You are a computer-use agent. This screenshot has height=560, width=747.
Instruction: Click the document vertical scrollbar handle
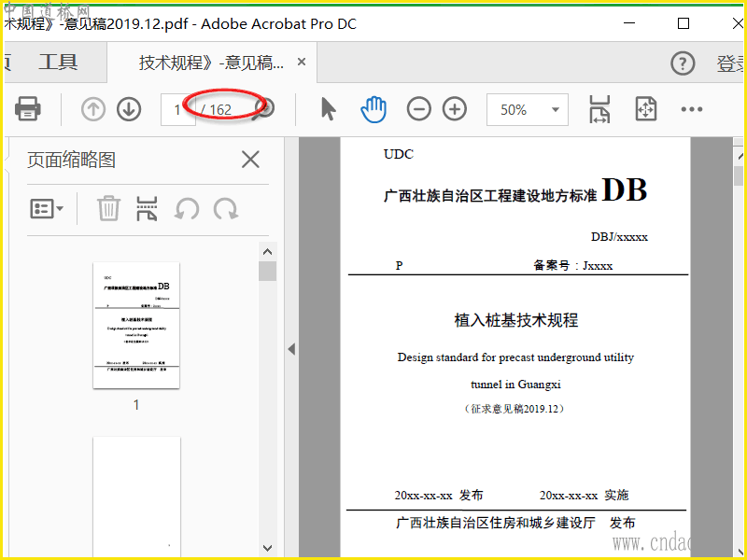click(x=739, y=175)
